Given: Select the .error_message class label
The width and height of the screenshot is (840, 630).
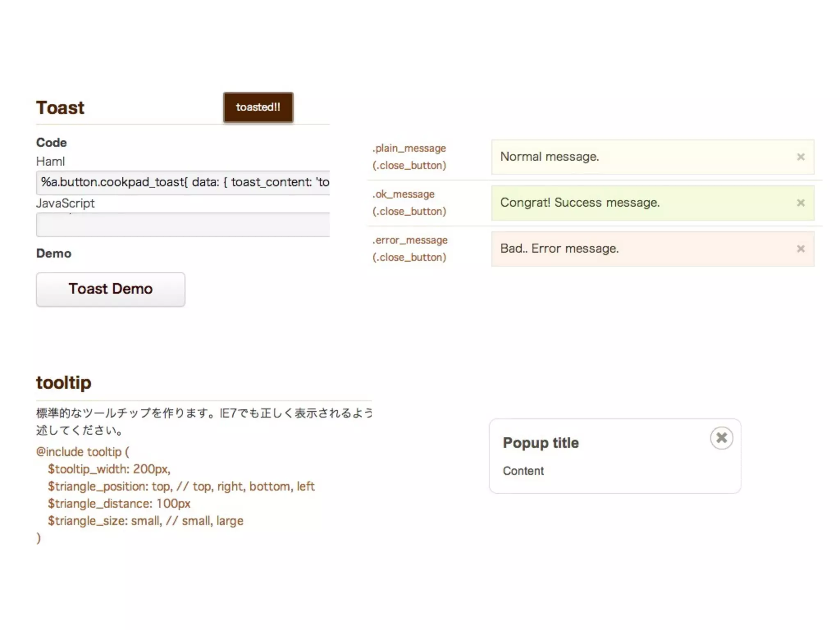Looking at the screenshot, I should [410, 240].
